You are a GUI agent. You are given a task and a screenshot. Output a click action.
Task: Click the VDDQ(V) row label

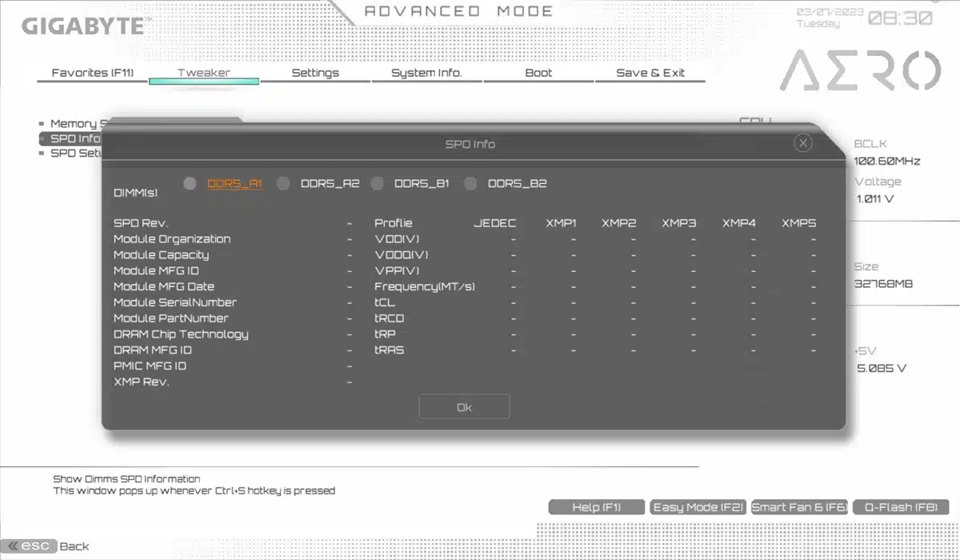[402, 255]
